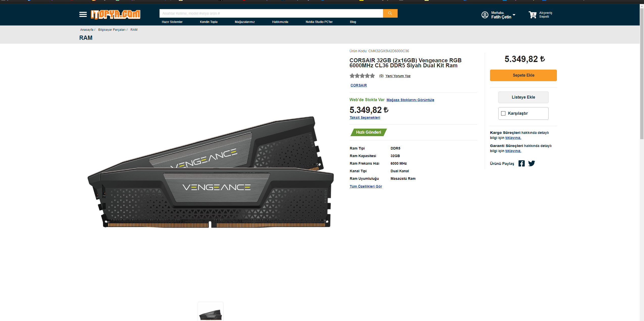Share product on Facebook
The image size is (644, 321).
[x=521, y=163]
